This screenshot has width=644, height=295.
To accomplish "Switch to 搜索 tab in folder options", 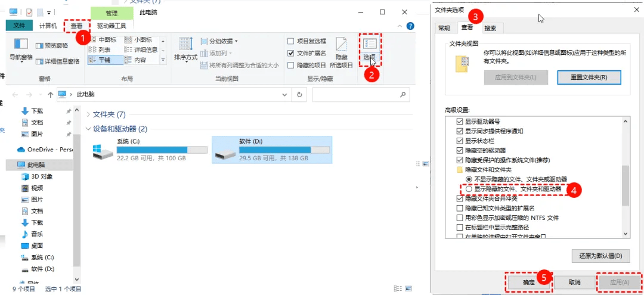I will pyautogui.click(x=490, y=29).
